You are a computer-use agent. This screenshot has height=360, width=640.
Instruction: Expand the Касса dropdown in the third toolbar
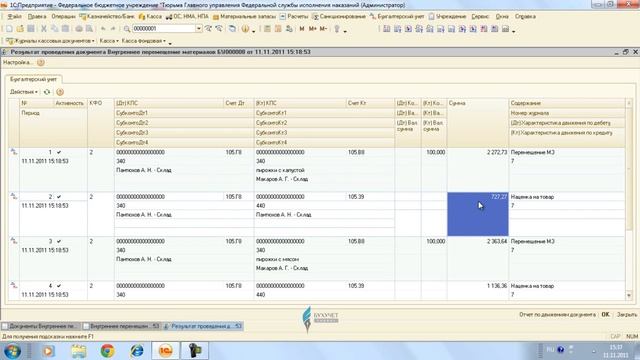(x=109, y=41)
